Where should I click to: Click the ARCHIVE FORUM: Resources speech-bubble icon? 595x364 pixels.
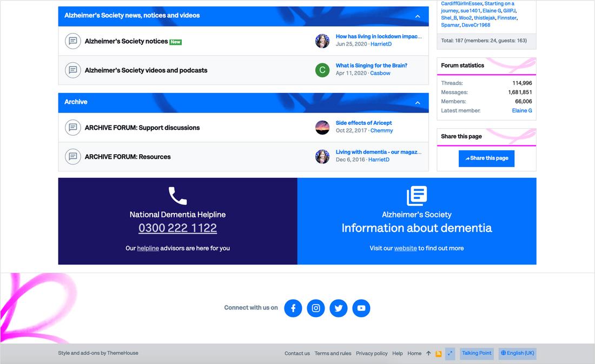72,157
